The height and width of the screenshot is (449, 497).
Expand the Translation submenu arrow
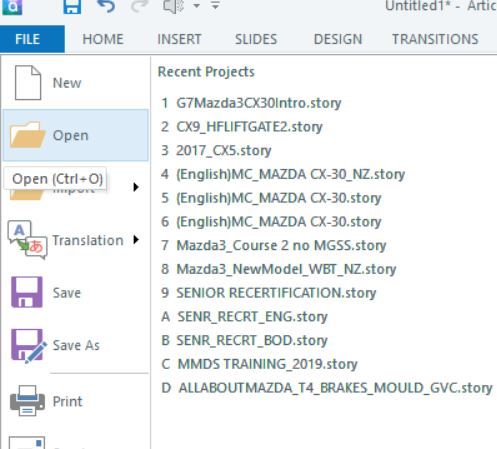(136, 240)
